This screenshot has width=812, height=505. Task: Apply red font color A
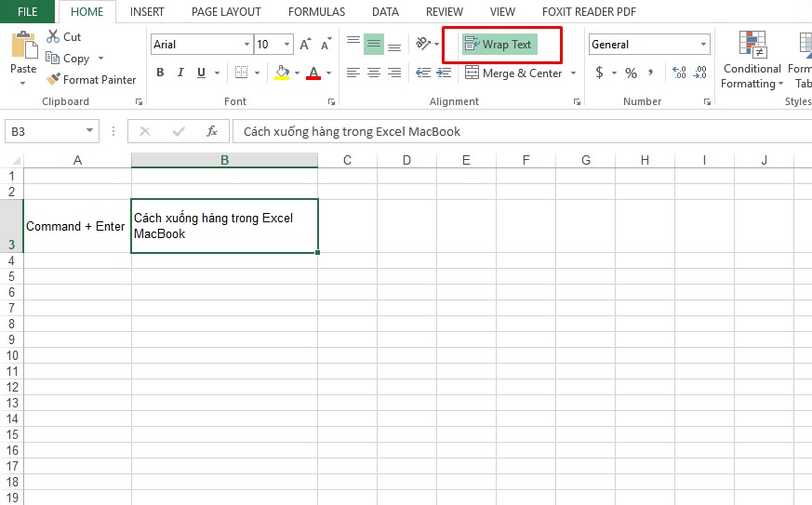click(x=313, y=73)
